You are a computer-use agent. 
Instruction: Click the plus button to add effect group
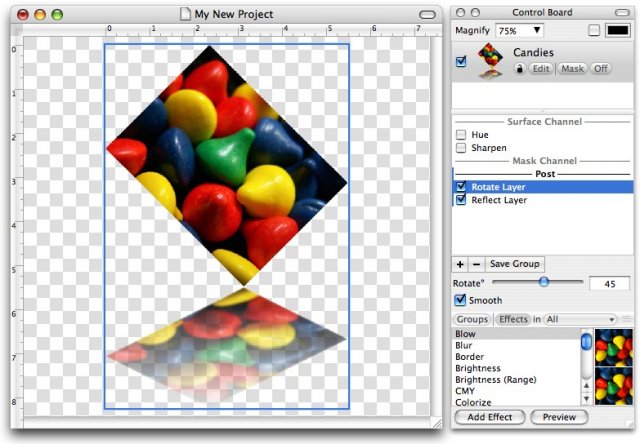click(x=460, y=264)
